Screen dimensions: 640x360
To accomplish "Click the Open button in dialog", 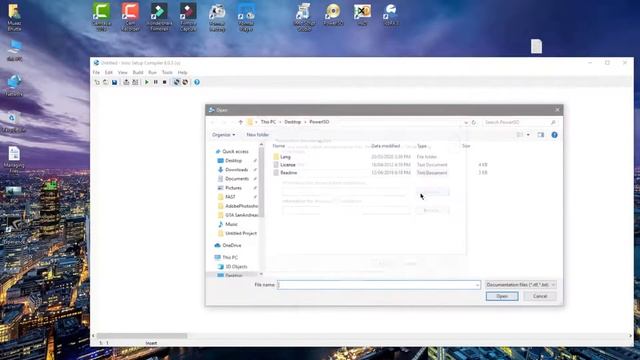I will click(502, 296).
